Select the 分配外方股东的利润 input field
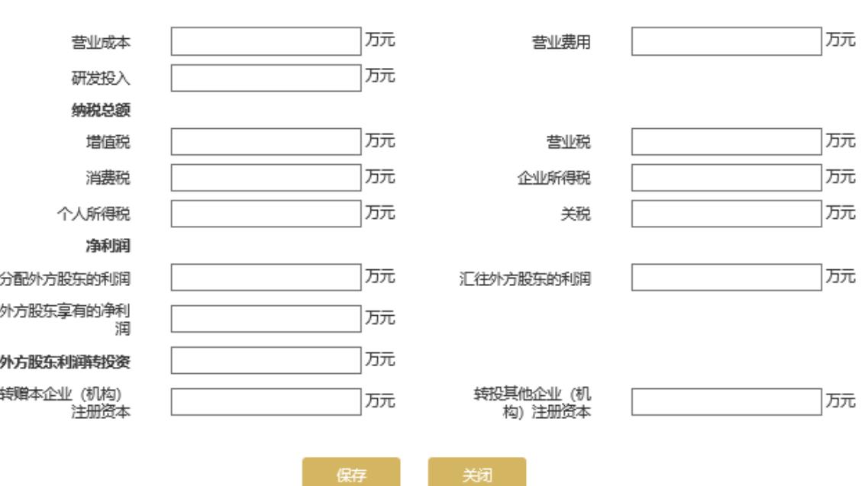This screenshot has width=868, height=486. pos(266,278)
